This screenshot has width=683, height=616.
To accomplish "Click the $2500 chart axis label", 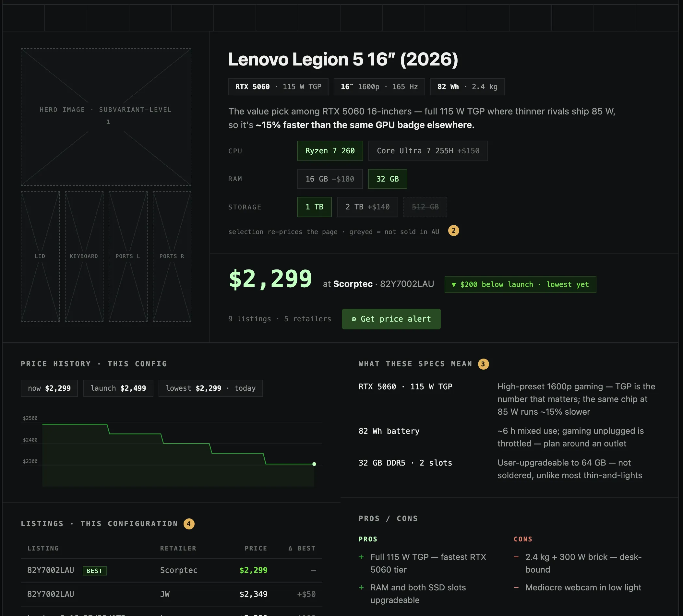I will click(30, 418).
